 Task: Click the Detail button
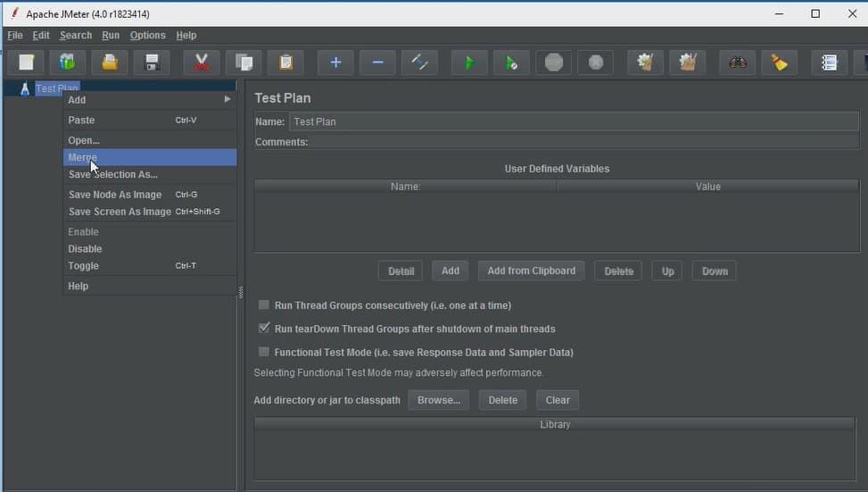401,271
